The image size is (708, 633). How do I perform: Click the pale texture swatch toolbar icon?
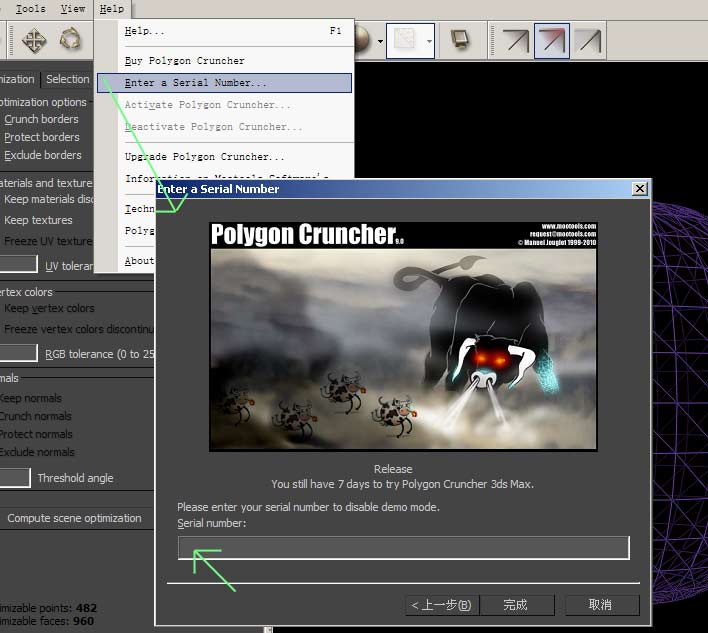404,40
